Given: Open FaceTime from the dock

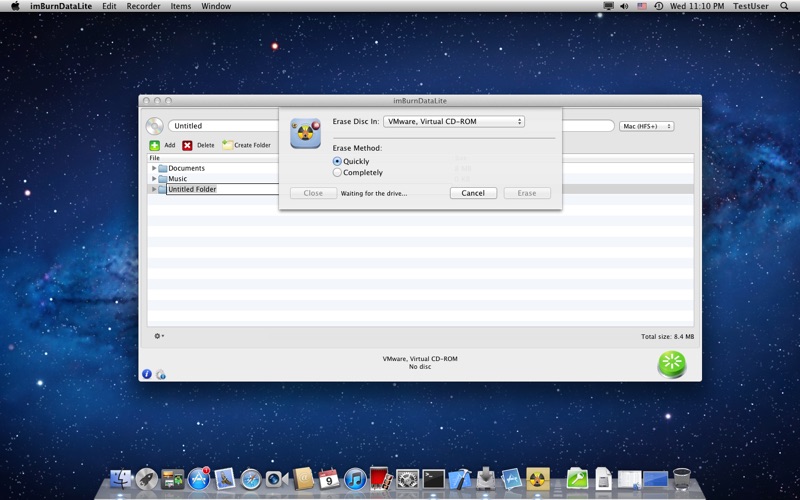Looking at the screenshot, I should [x=277, y=480].
